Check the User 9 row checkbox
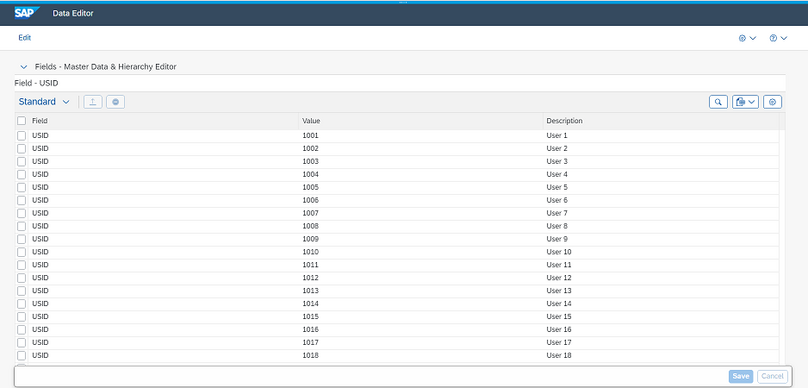Screen dimensions: 808x388 (x=22, y=239)
